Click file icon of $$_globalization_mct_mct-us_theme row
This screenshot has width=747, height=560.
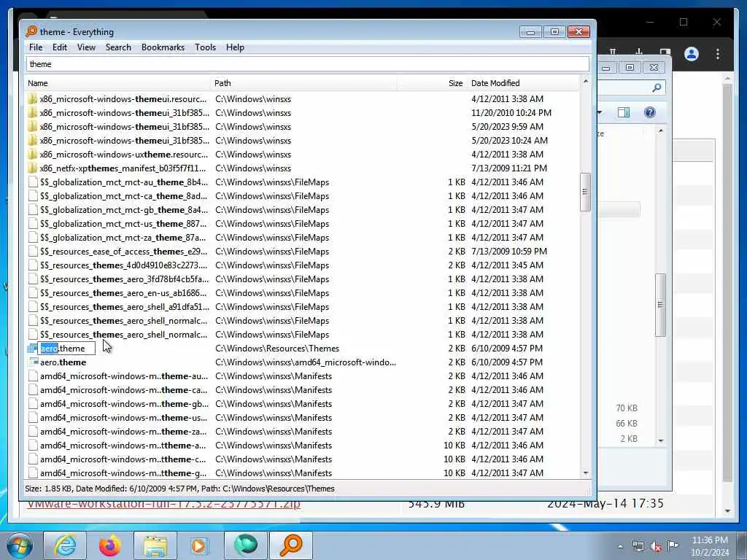pos(33,223)
